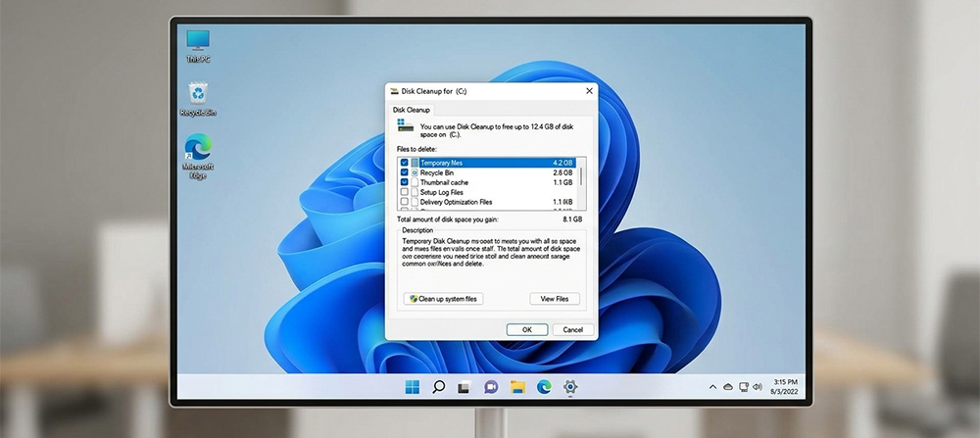
Task: Select Microsoft Edge desktop shortcut
Action: [198, 156]
